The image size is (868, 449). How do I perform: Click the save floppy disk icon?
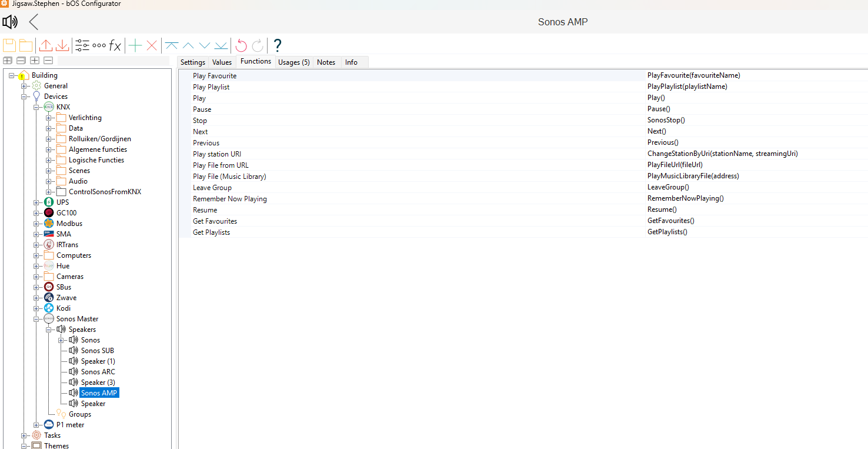point(9,45)
